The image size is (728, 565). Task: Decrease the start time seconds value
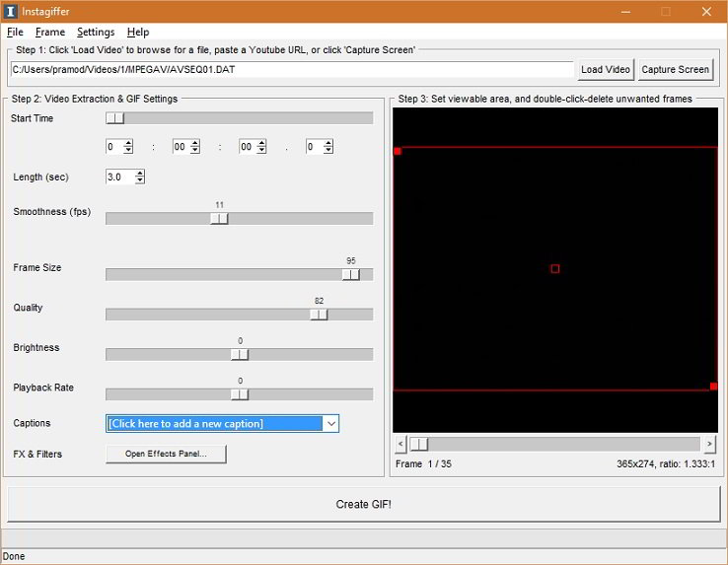coord(261,151)
